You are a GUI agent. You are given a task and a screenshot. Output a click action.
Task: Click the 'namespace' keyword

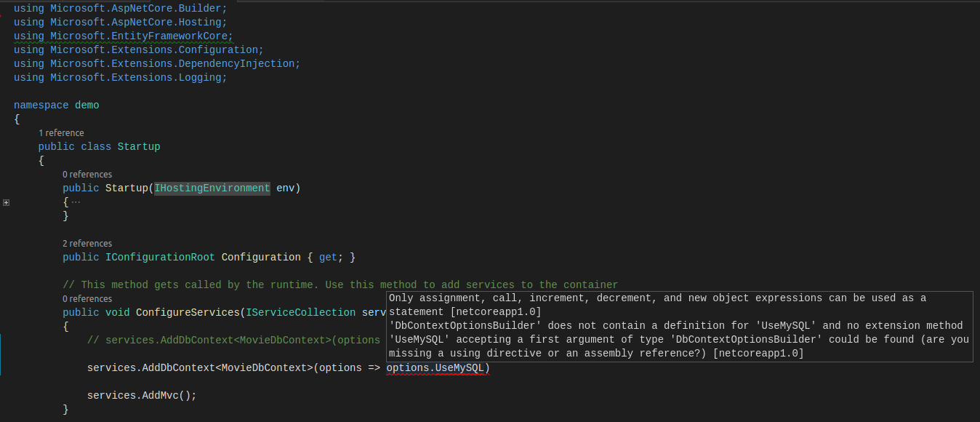click(x=41, y=105)
